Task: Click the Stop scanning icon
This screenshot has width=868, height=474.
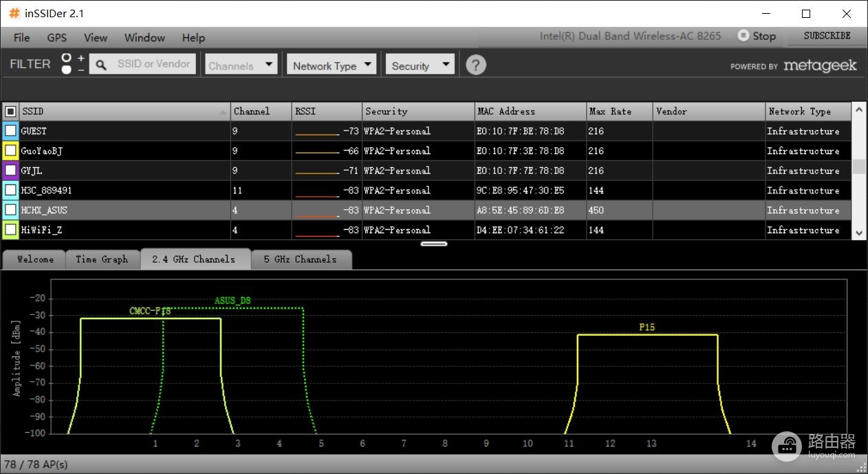Action: click(x=743, y=35)
